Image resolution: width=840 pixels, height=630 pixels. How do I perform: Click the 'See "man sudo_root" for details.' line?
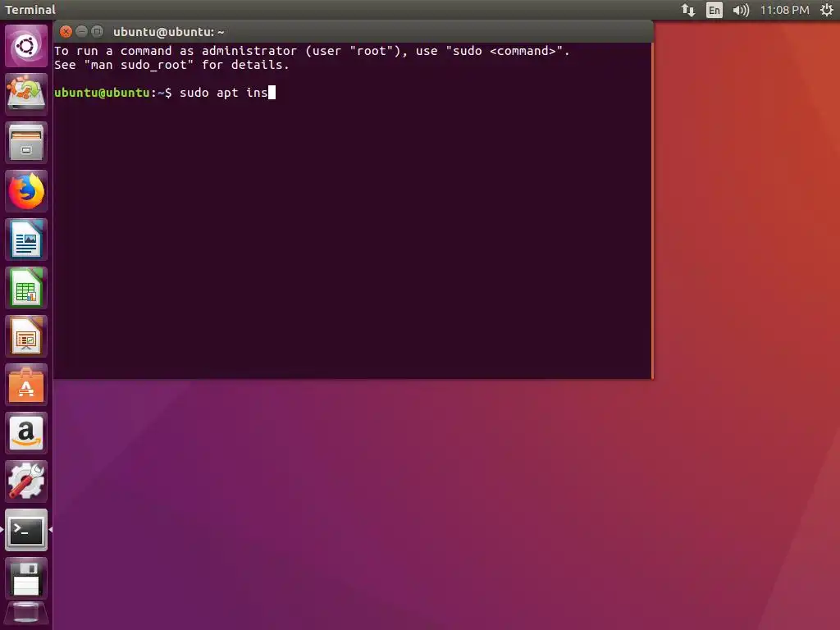(x=171, y=65)
